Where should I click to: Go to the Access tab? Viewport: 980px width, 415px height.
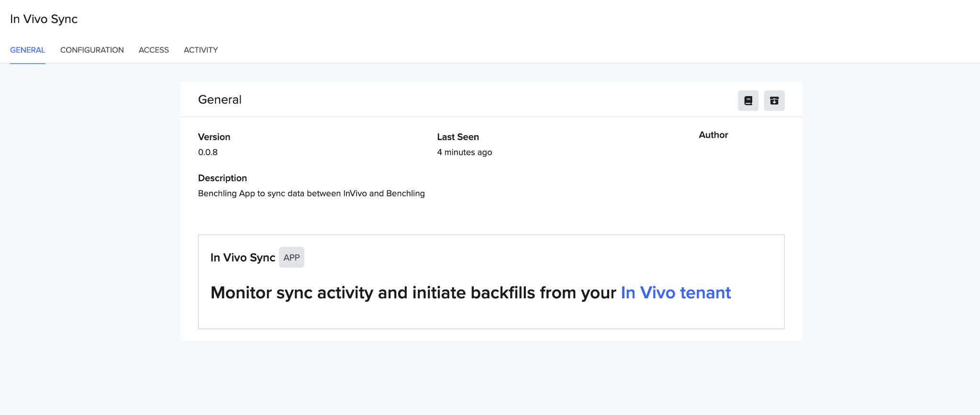154,50
